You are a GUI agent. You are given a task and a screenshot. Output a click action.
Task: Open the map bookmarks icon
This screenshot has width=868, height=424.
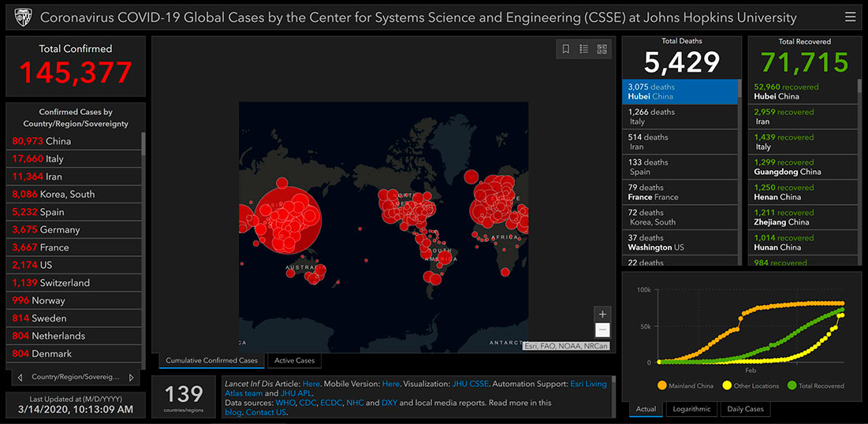pyautogui.click(x=566, y=50)
